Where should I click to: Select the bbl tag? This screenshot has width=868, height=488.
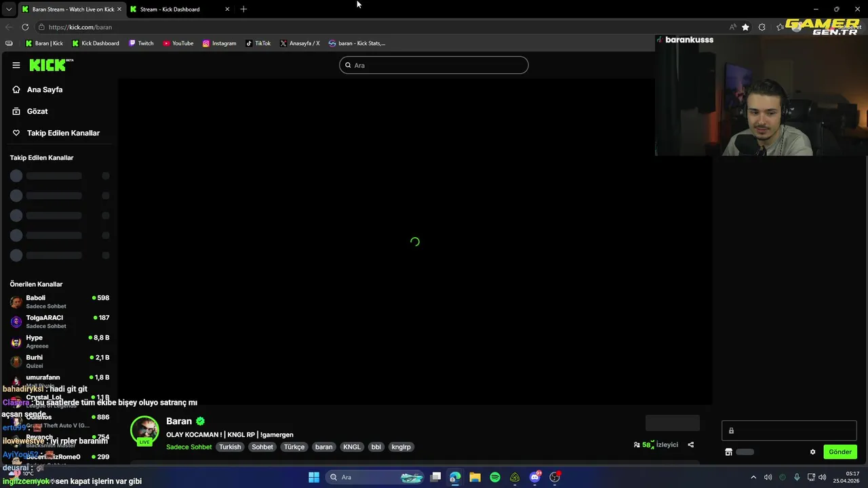(x=376, y=447)
